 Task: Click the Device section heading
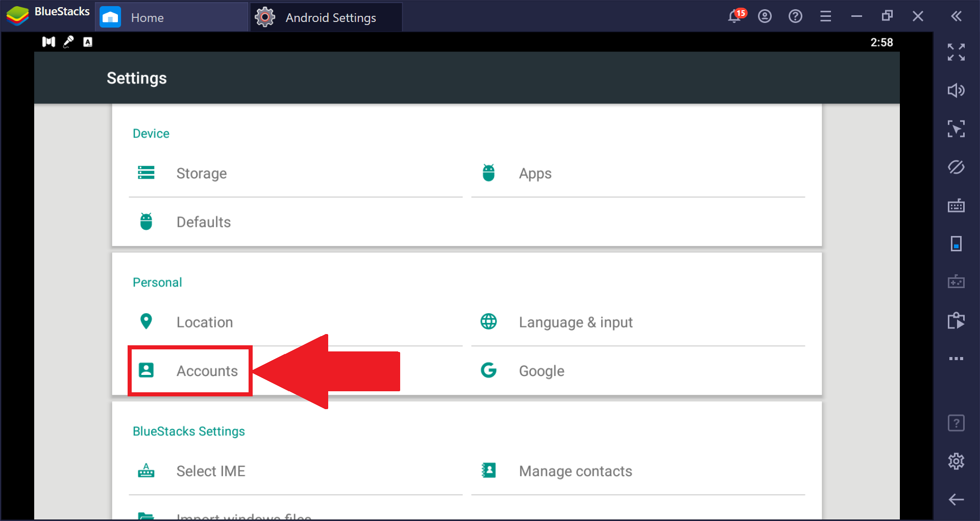tap(151, 133)
